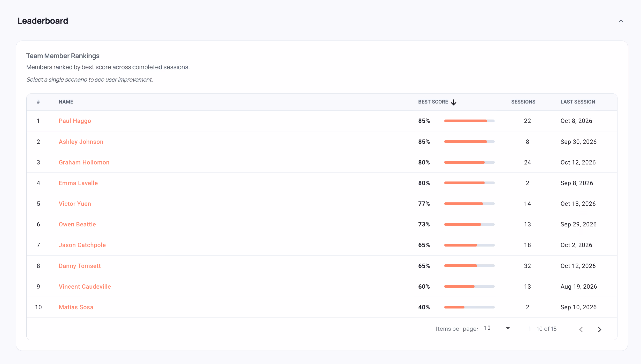641x364 pixels.
Task: Click the rank number 10 cell
Action: pos(38,307)
